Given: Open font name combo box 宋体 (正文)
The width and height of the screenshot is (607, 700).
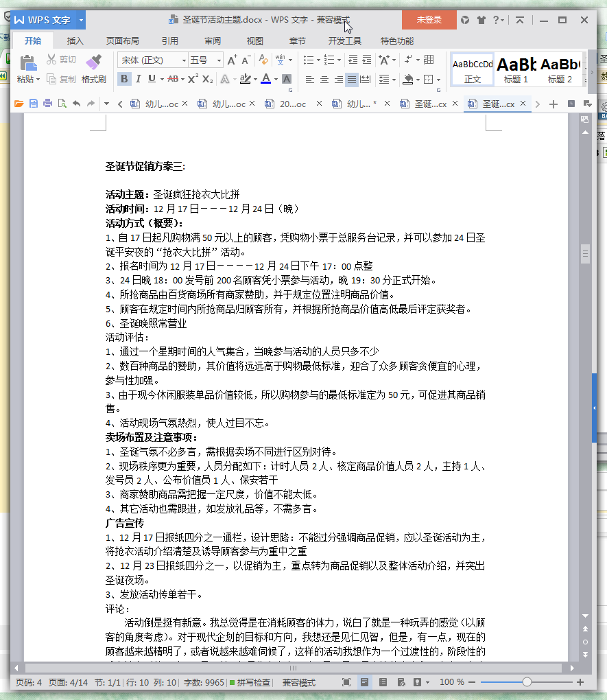Looking at the screenshot, I should tap(153, 60).
